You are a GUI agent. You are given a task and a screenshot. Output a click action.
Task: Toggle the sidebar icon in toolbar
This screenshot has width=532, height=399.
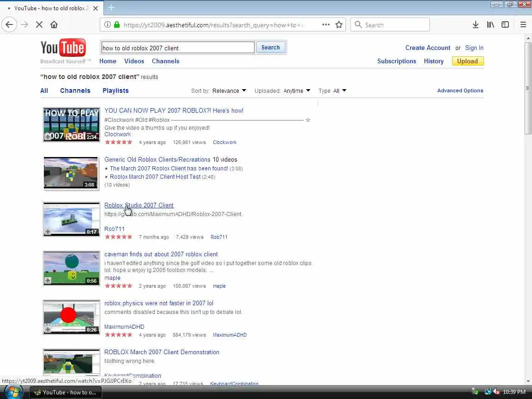click(505, 24)
